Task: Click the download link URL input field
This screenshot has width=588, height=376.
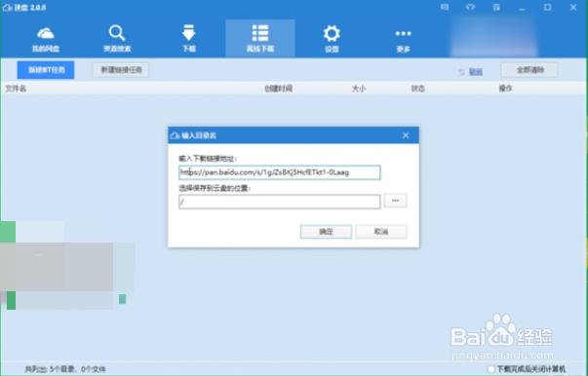Action: click(280, 172)
